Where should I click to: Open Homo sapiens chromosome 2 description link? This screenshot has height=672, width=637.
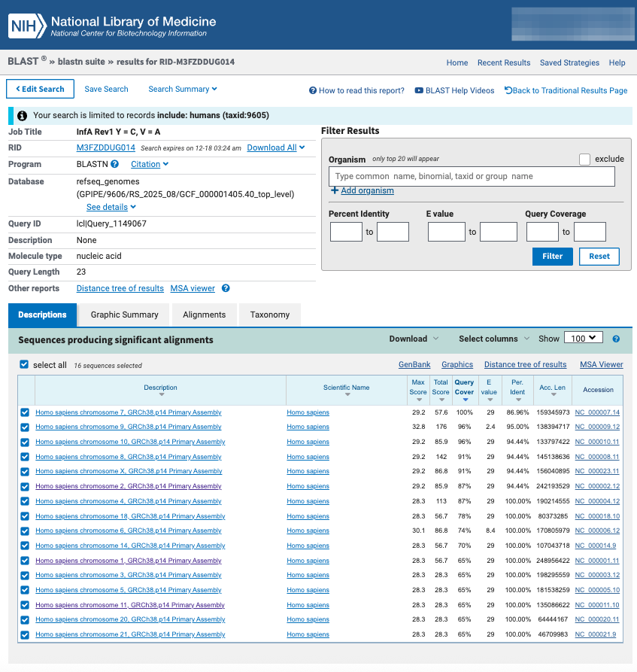(129, 486)
